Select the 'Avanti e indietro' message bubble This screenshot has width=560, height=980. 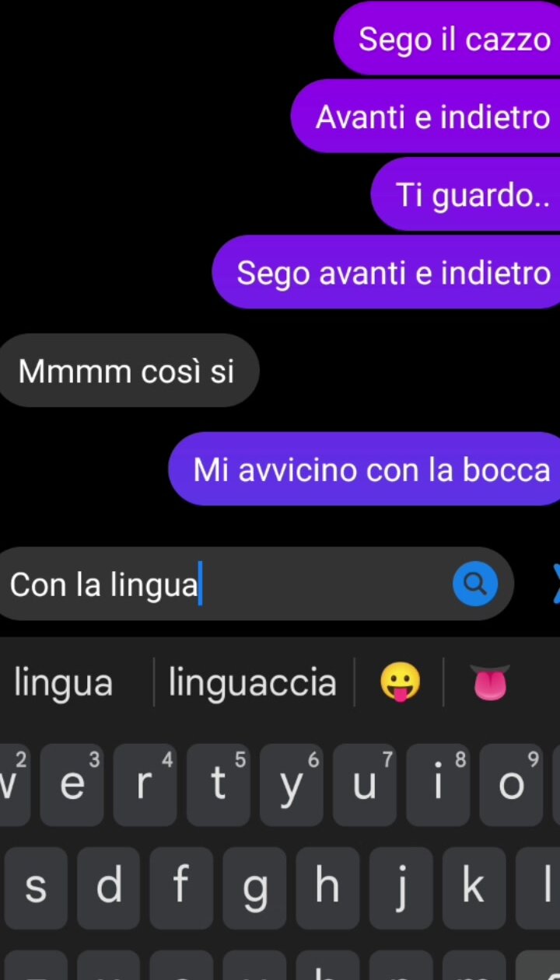click(x=425, y=117)
